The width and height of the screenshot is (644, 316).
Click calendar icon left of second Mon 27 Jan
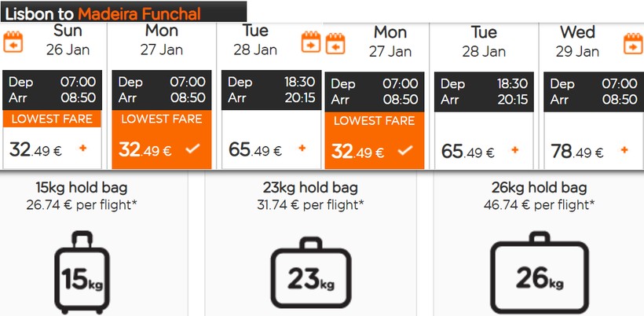(x=335, y=42)
